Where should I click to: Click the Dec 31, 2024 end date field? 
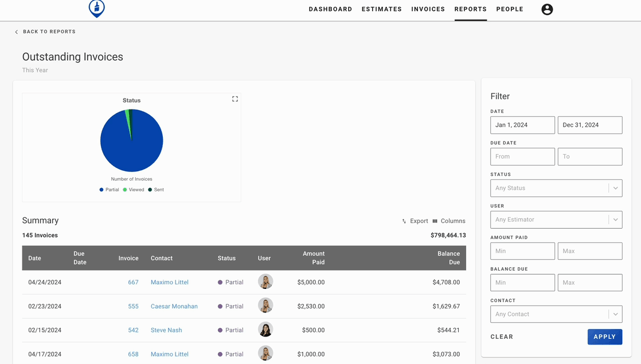click(590, 125)
